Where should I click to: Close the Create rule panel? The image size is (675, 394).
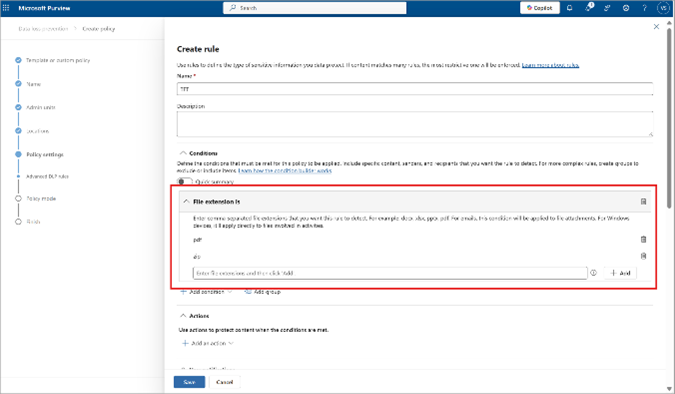click(x=656, y=27)
